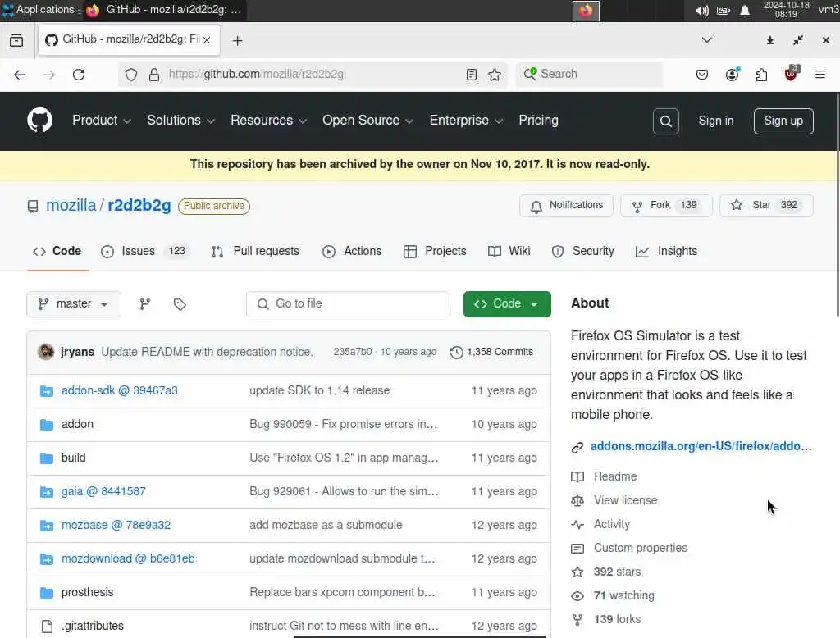Click jryans avatar image

click(46, 352)
